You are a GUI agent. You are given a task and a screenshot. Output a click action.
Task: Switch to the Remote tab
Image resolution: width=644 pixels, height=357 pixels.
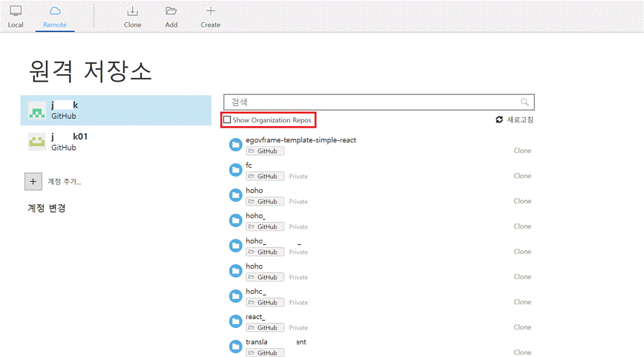[x=55, y=17]
